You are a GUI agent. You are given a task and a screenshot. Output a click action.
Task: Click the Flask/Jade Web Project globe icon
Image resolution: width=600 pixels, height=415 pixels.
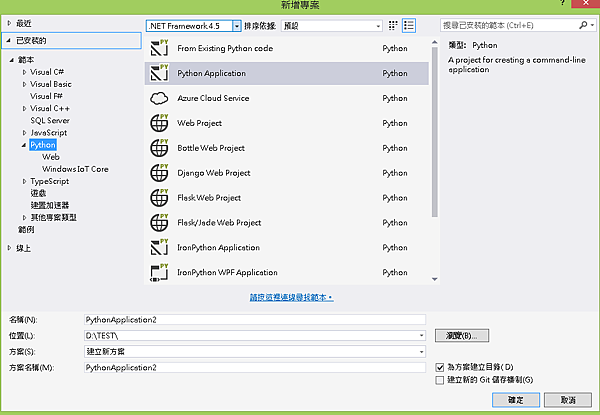point(159,222)
